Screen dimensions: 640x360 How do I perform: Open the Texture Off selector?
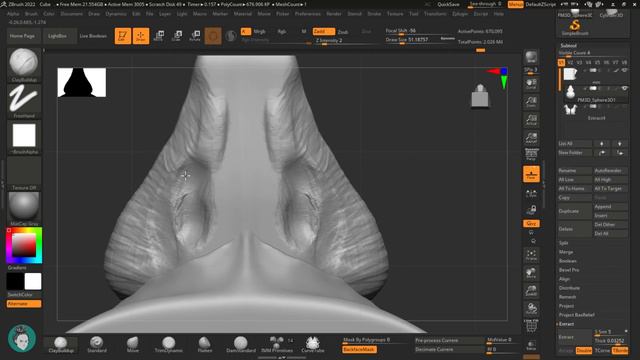pos(24,173)
